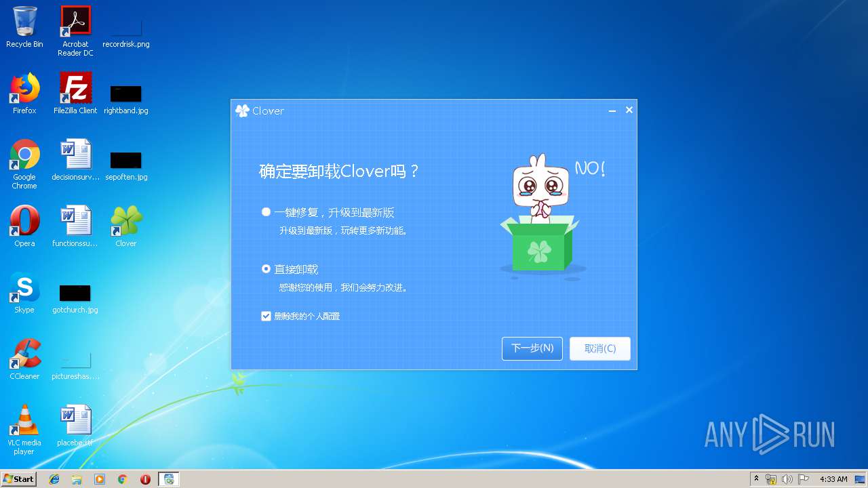Launch Internet Explorer from the taskbar
Image resolution: width=868 pixels, height=488 pixels.
point(54,479)
